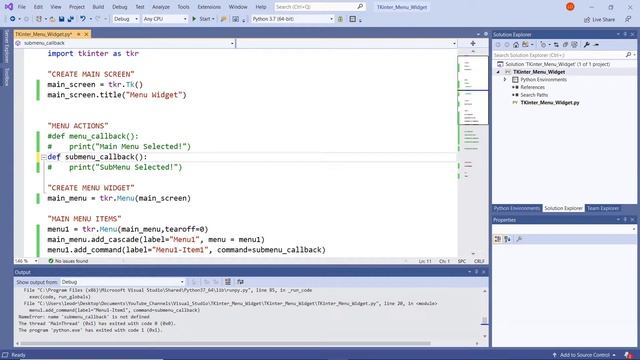640x360 pixels.
Task: Toggle Word Wrap icon in Output toolbar
Action: [240, 282]
